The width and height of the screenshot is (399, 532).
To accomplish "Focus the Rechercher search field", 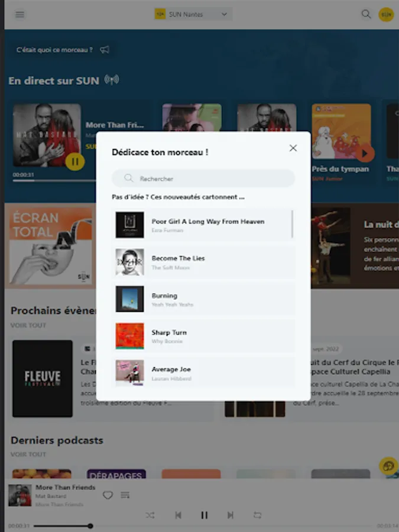I will tap(203, 178).
